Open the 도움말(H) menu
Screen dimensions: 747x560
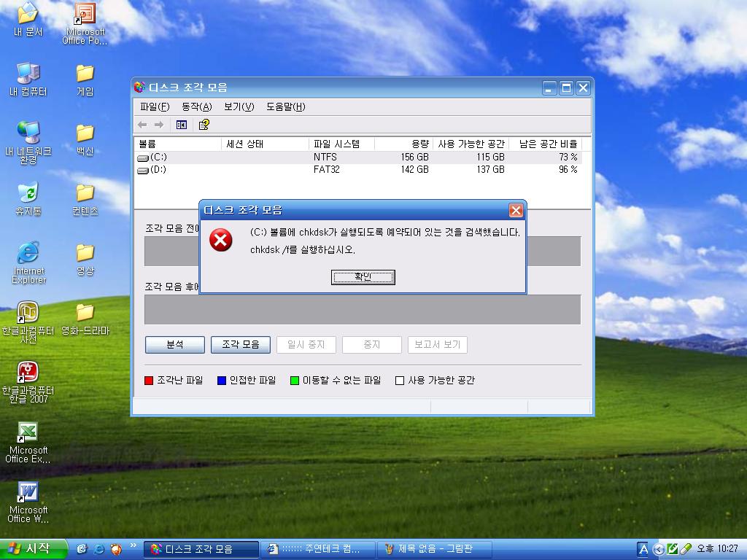coord(286,106)
